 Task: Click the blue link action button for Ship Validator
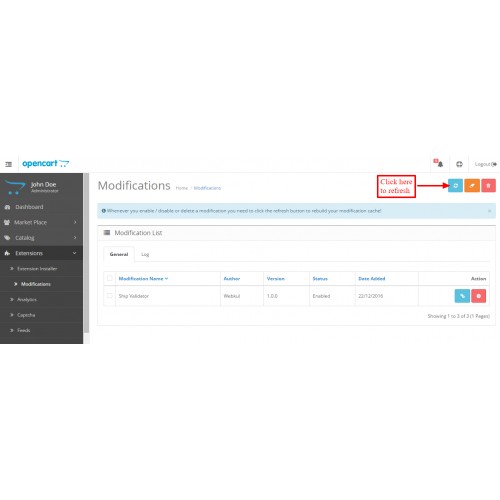coord(462,296)
